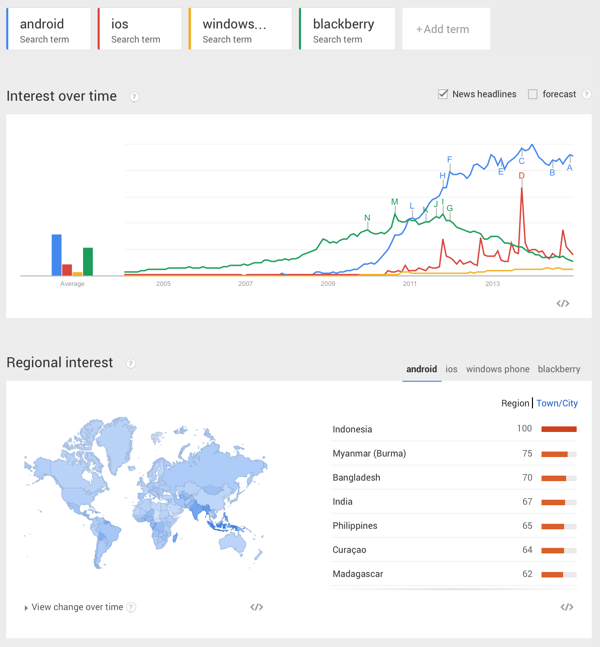Expand View change over time
Viewport: 600px width, 647px height.
pos(76,607)
